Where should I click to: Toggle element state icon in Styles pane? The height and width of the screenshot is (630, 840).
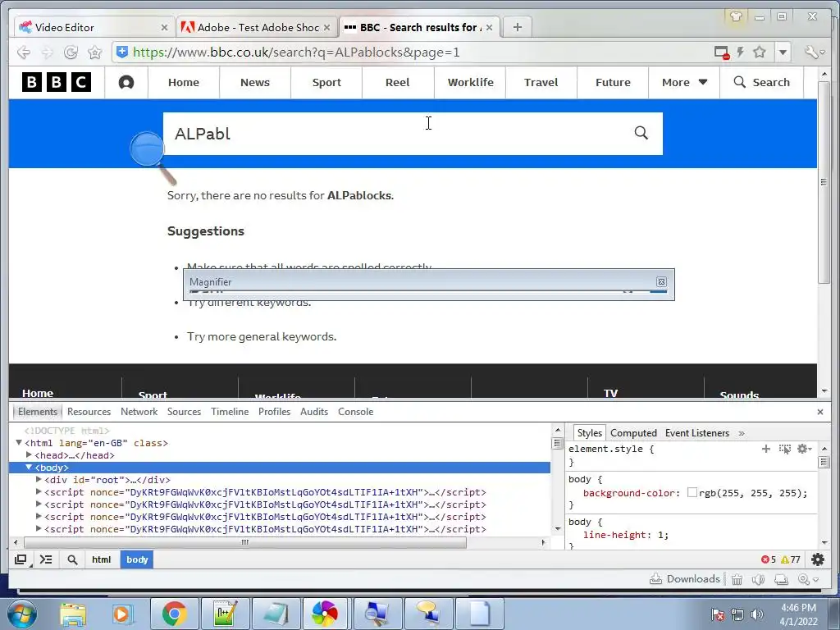tap(784, 449)
